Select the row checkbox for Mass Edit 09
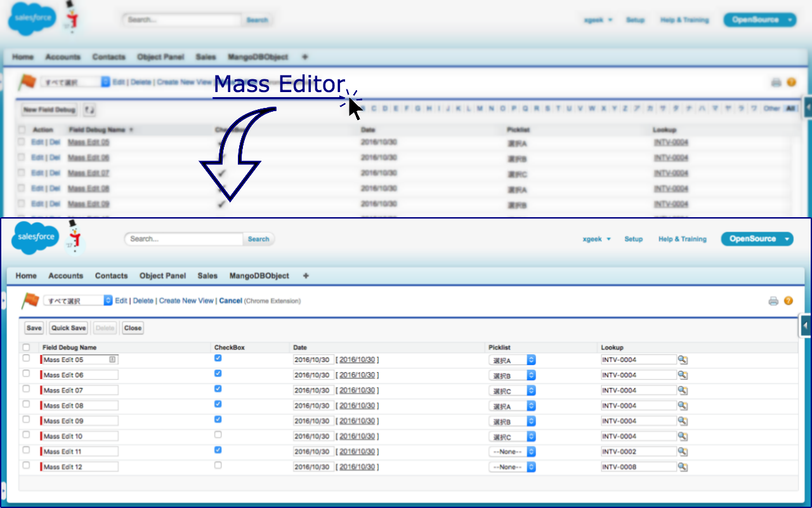Screen dimensions: 812x508 click(x=26, y=419)
